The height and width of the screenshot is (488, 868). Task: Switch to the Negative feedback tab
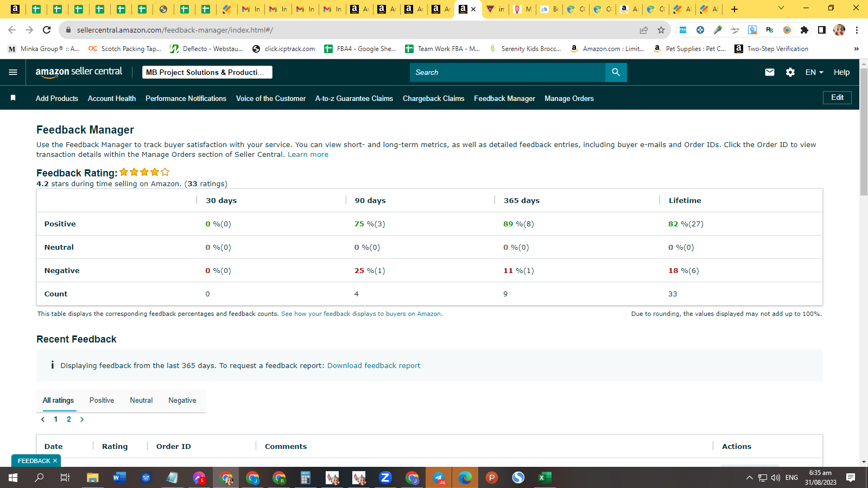click(182, 401)
